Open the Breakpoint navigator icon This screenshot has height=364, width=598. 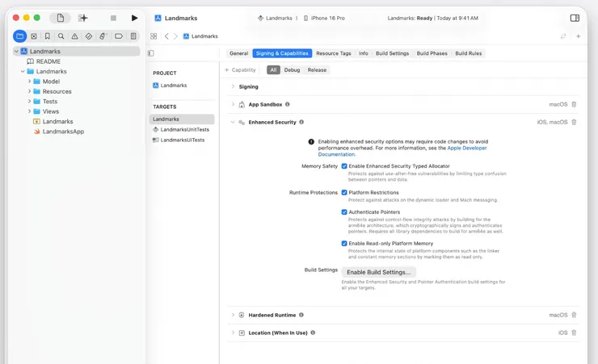pyautogui.click(x=119, y=36)
